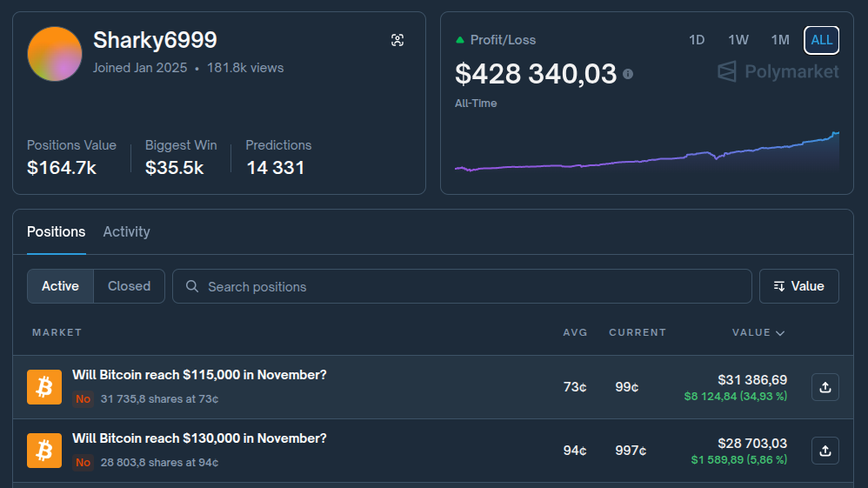The height and width of the screenshot is (488, 868).
Task: Click the Positions Value $164.7k
Action: (62, 168)
